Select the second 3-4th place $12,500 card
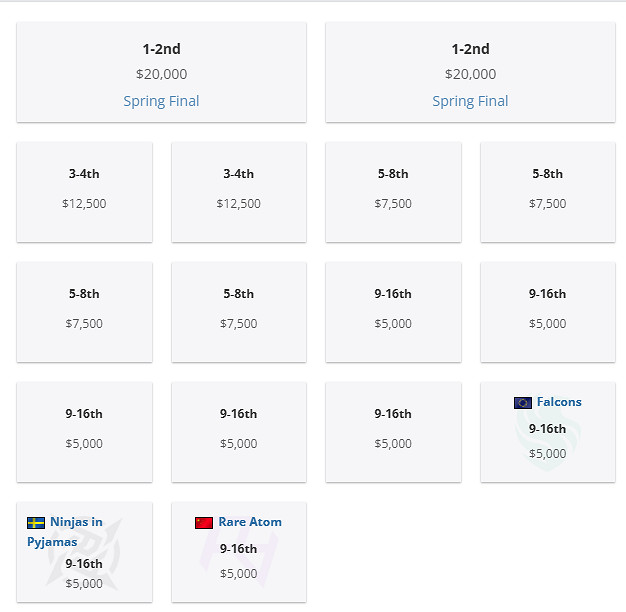626x612 pixels. pyautogui.click(x=238, y=192)
